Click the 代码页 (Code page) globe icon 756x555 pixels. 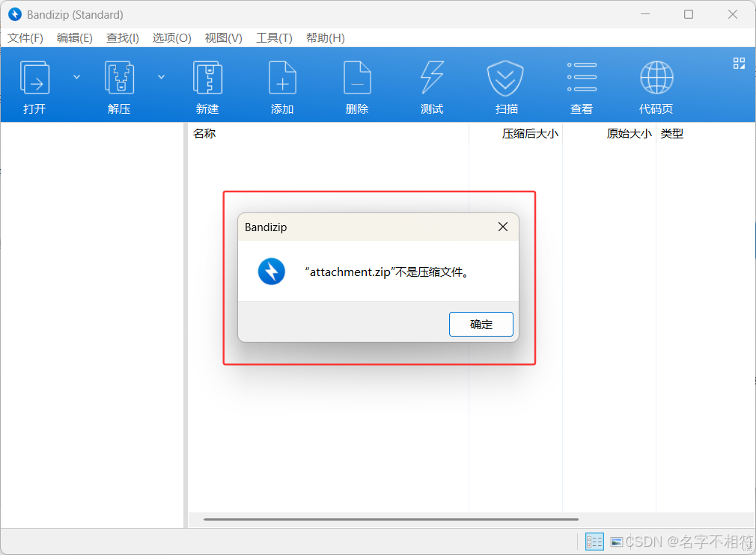pyautogui.click(x=656, y=78)
